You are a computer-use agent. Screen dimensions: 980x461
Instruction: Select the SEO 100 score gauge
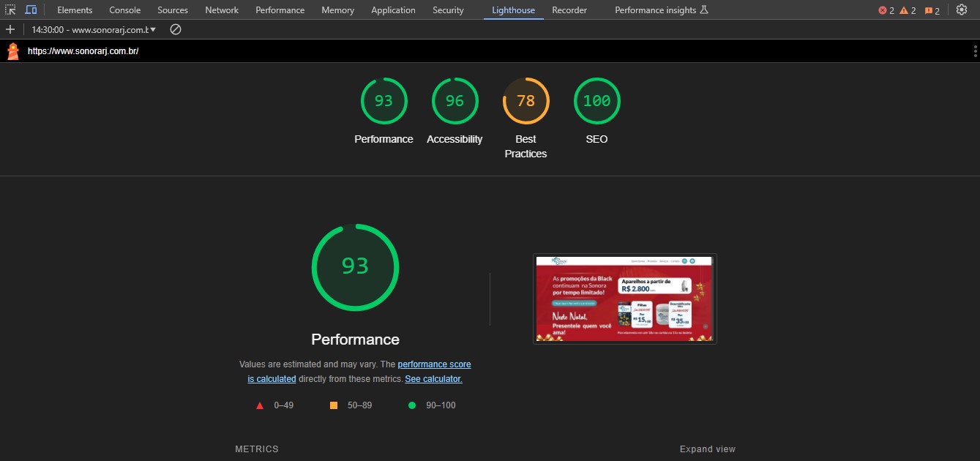point(596,102)
